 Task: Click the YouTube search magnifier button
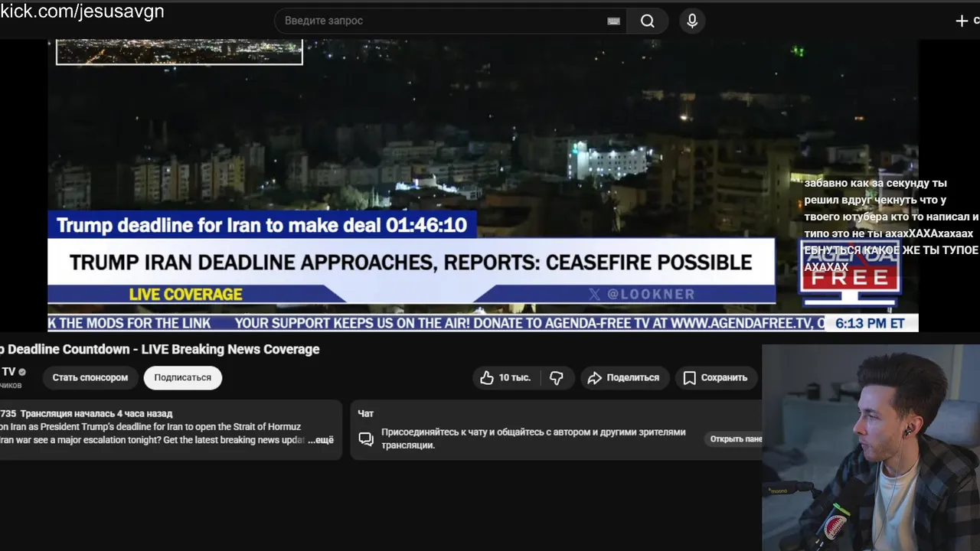pyautogui.click(x=648, y=21)
